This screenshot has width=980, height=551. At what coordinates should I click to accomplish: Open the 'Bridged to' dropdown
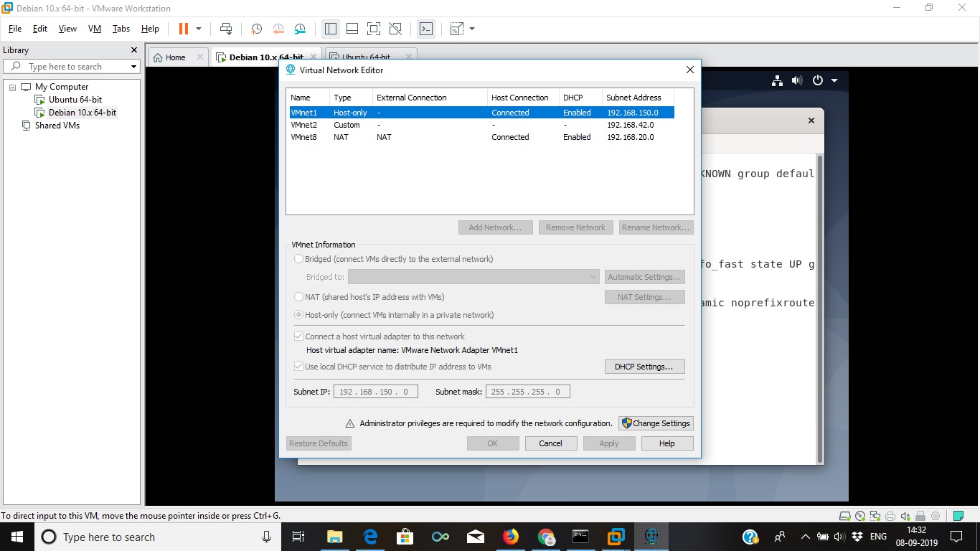tap(593, 277)
